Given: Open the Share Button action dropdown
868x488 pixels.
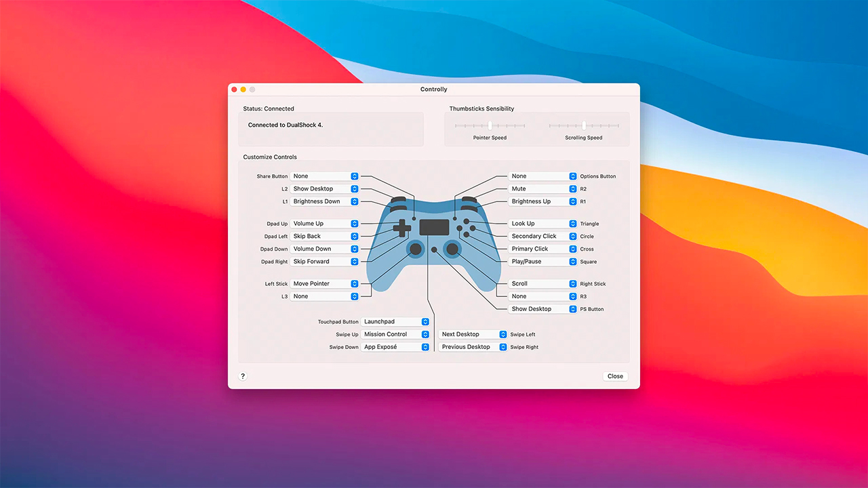Looking at the screenshot, I should click(x=325, y=176).
